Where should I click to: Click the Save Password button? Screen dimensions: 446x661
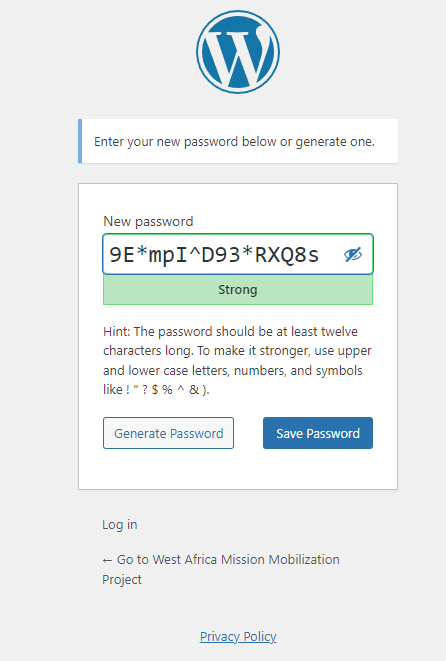pos(318,433)
